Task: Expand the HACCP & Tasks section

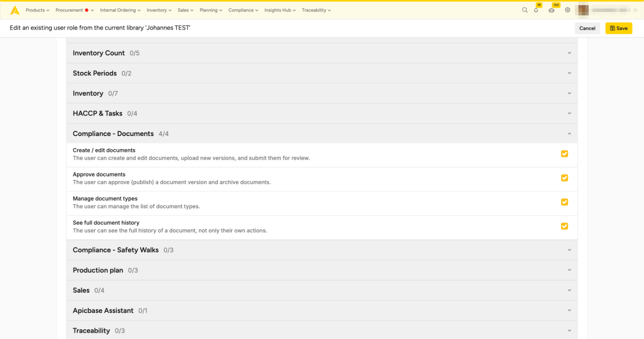Action: click(322, 113)
